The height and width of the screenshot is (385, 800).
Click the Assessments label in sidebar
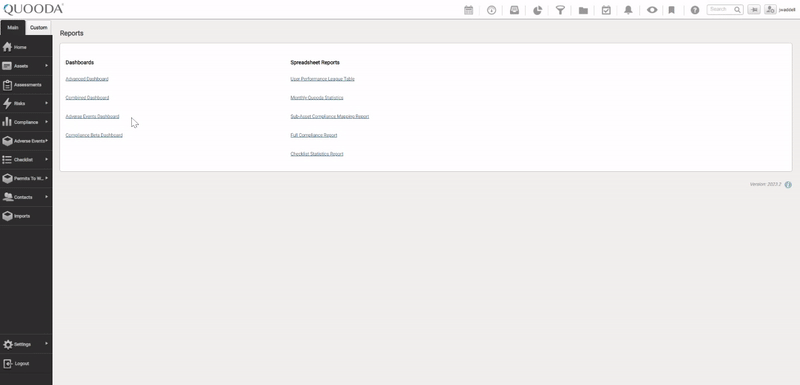[x=28, y=85]
